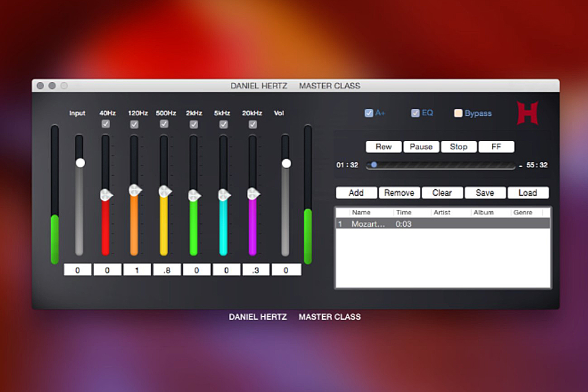
Task: Toggle the 2kHz band checkbox
Action: [194, 124]
